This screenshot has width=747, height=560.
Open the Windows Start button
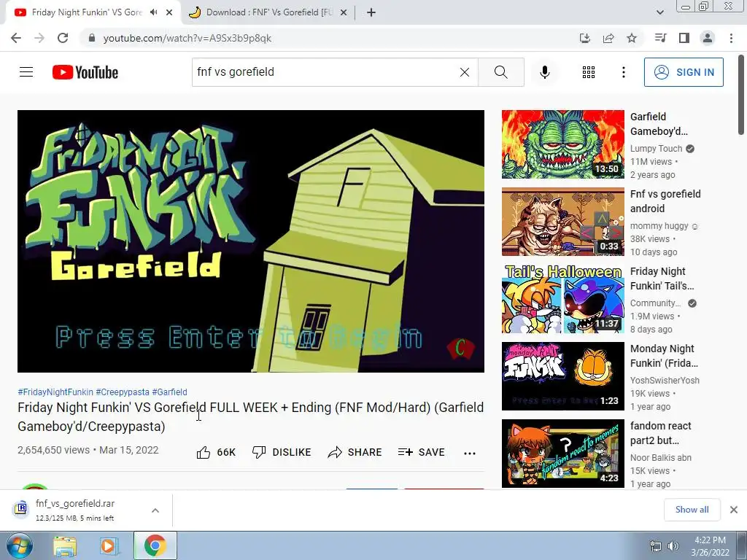(x=20, y=545)
